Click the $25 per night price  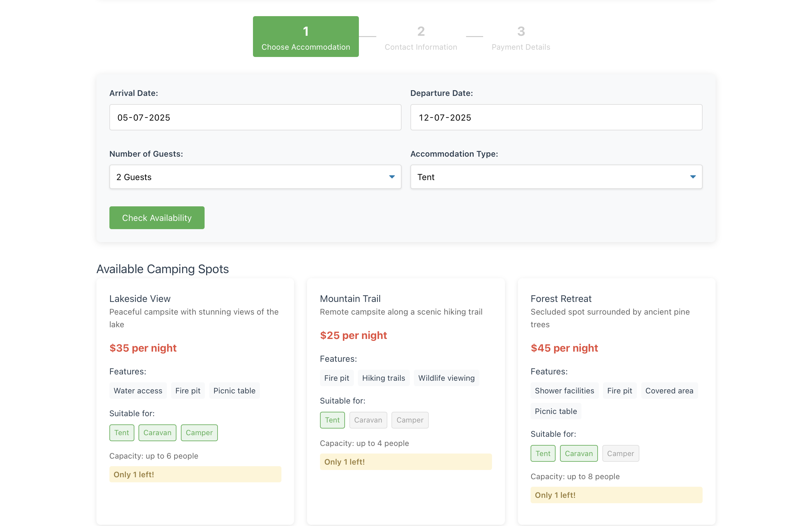pyautogui.click(x=354, y=335)
